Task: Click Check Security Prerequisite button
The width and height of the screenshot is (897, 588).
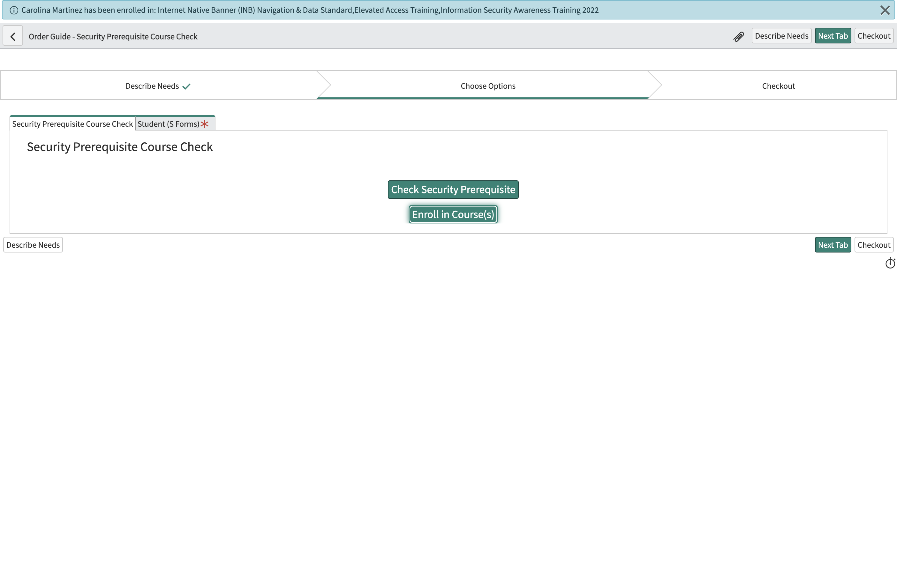Action: pyautogui.click(x=453, y=190)
